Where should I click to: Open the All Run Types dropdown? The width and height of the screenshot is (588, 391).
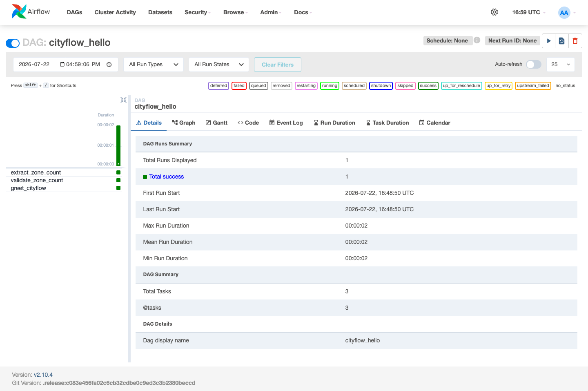[154, 65]
